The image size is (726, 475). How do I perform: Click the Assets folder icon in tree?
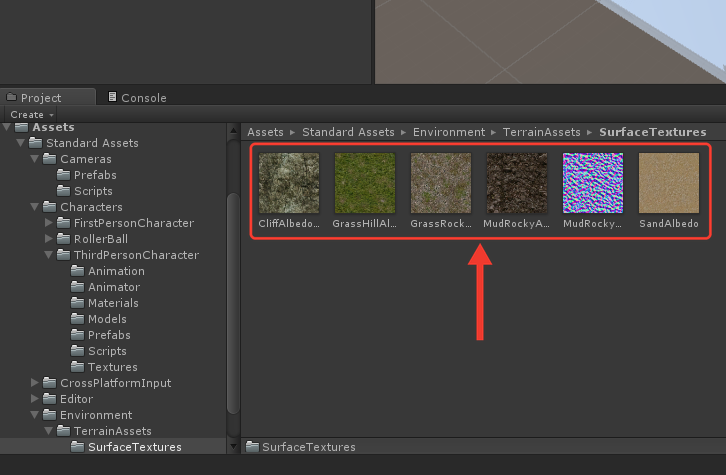[21, 127]
